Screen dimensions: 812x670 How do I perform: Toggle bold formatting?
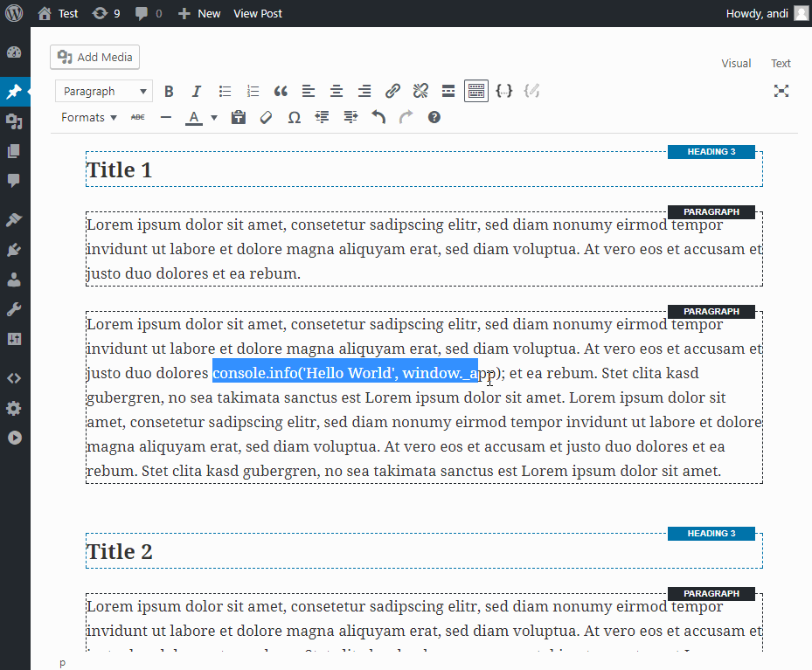[169, 92]
